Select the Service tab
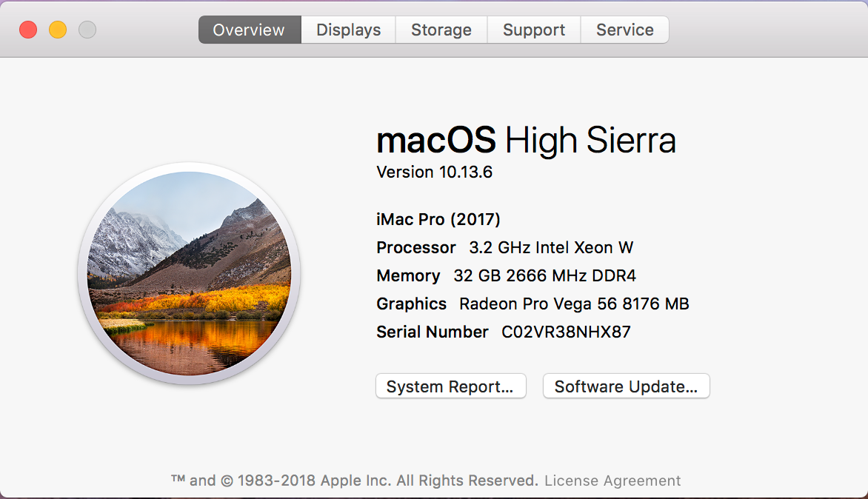Screen dimensions: 868x499 (x=624, y=30)
